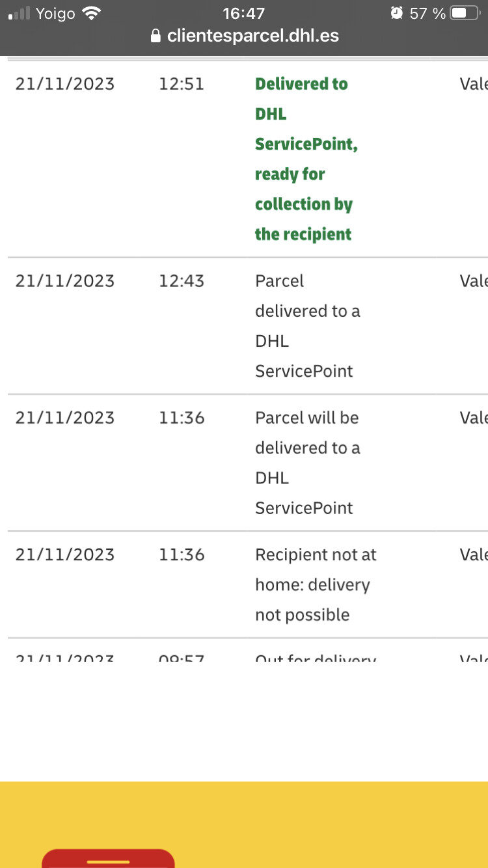Tap the lock icon beside the URL
This screenshot has width=488, height=868.
coord(155,36)
